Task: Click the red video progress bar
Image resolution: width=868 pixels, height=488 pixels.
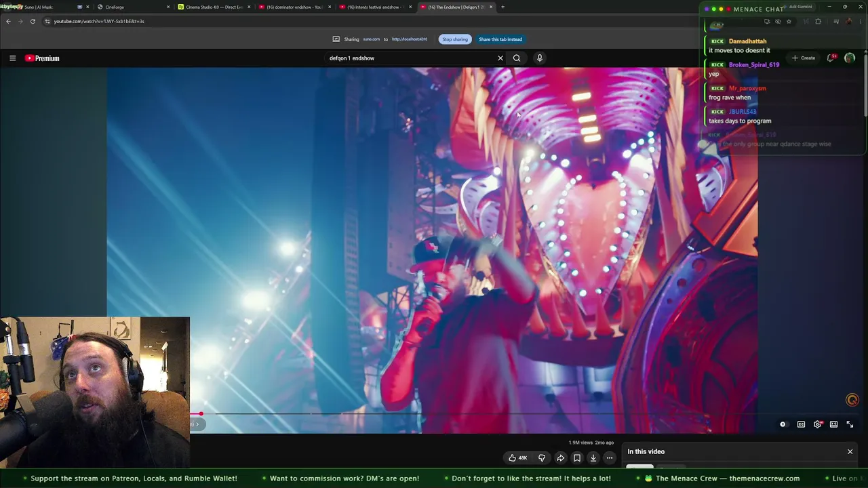Action: point(196,413)
